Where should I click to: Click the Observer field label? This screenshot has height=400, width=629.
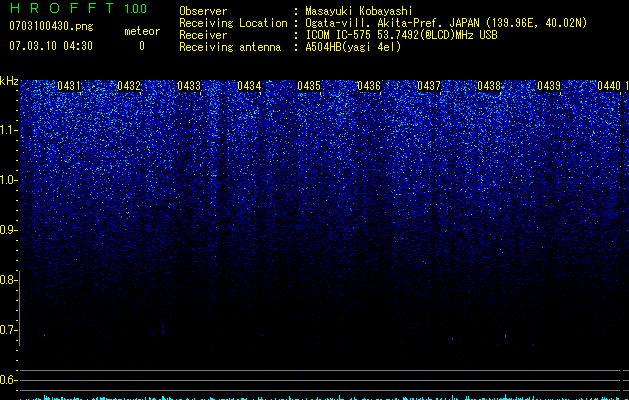(x=203, y=11)
